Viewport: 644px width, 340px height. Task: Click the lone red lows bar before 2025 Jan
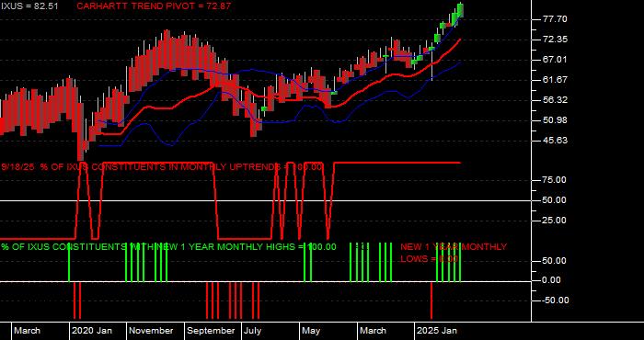pos(431,300)
